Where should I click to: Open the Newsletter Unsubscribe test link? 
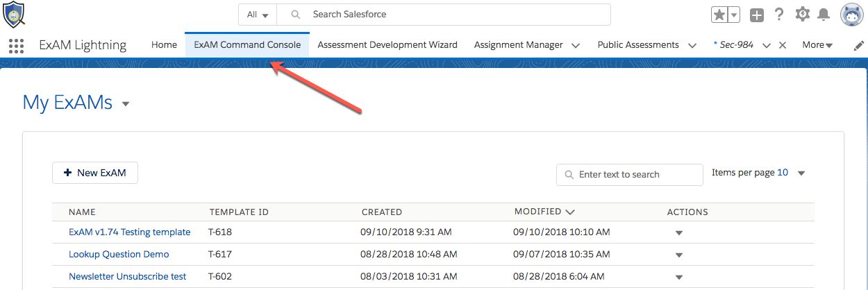[128, 277]
